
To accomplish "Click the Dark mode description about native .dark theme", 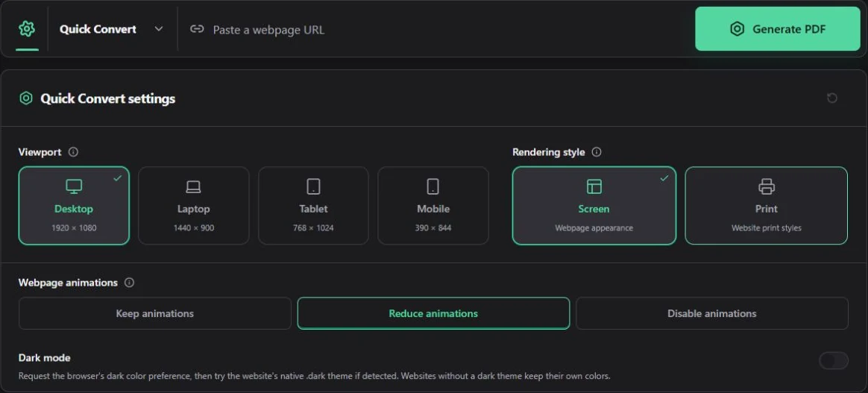I will 315,376.
